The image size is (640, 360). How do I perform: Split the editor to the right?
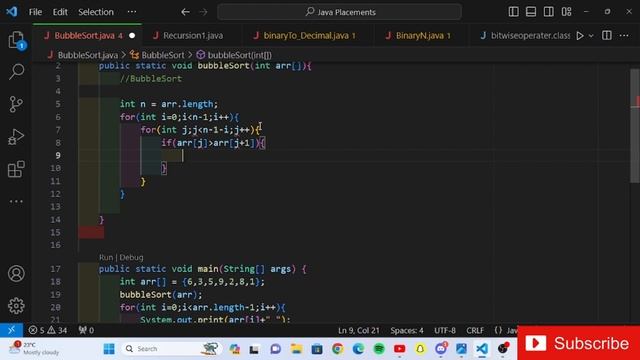607,36
